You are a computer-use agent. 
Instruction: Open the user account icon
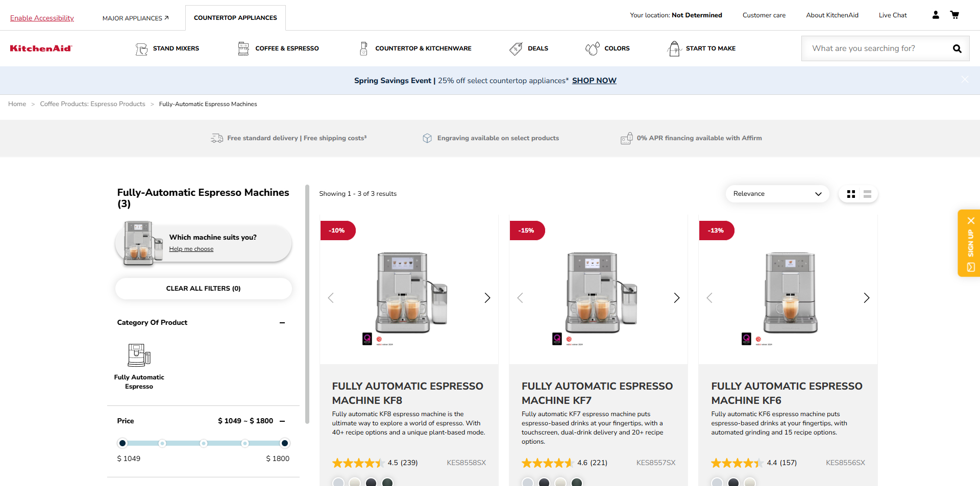coord(936,15)
